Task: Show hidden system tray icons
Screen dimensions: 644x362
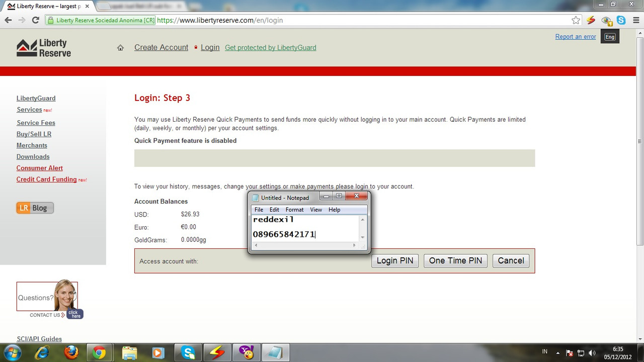Action: 557,353
